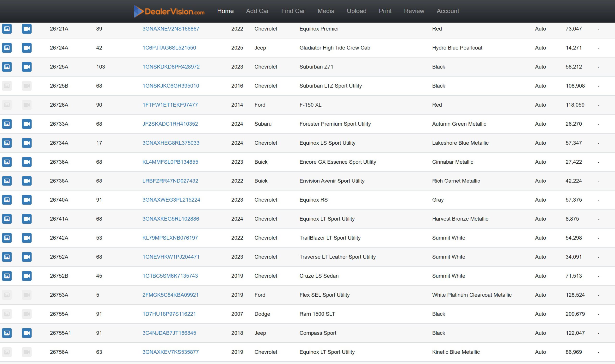Open video for stock 26738A Envision

(x=27, y=181)
